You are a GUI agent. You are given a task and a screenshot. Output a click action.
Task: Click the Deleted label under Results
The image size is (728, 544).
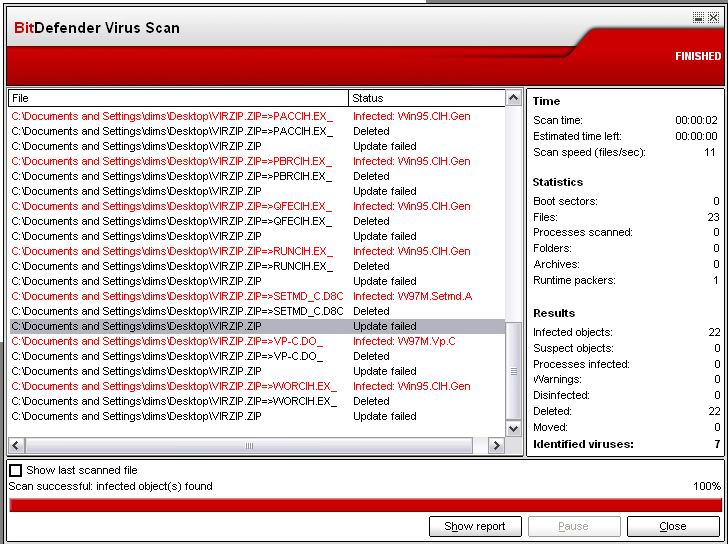552,411
